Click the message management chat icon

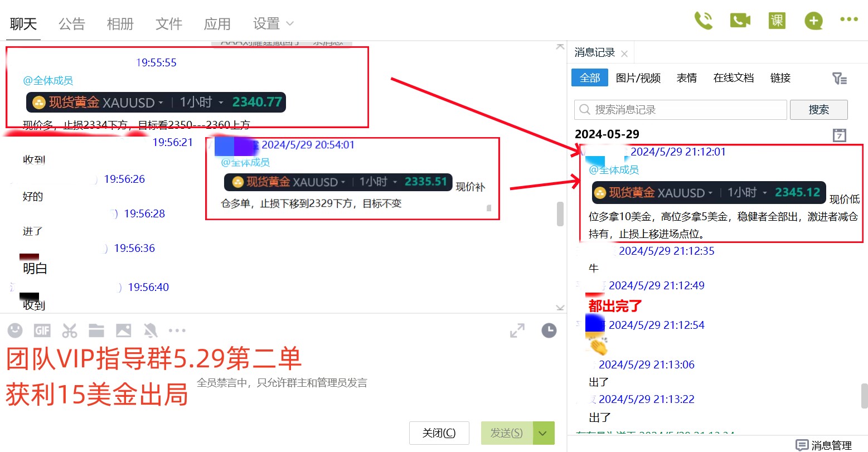coord(802,445)
